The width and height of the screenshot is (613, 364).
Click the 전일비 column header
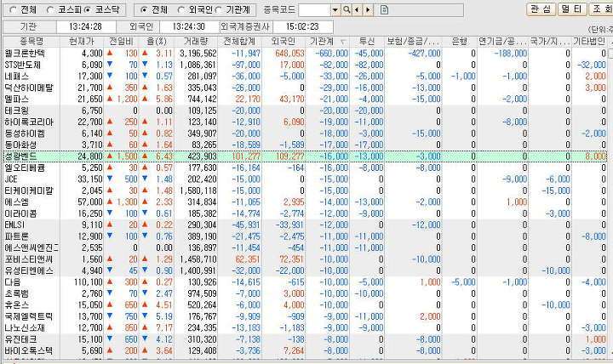[x=121, y=41]
